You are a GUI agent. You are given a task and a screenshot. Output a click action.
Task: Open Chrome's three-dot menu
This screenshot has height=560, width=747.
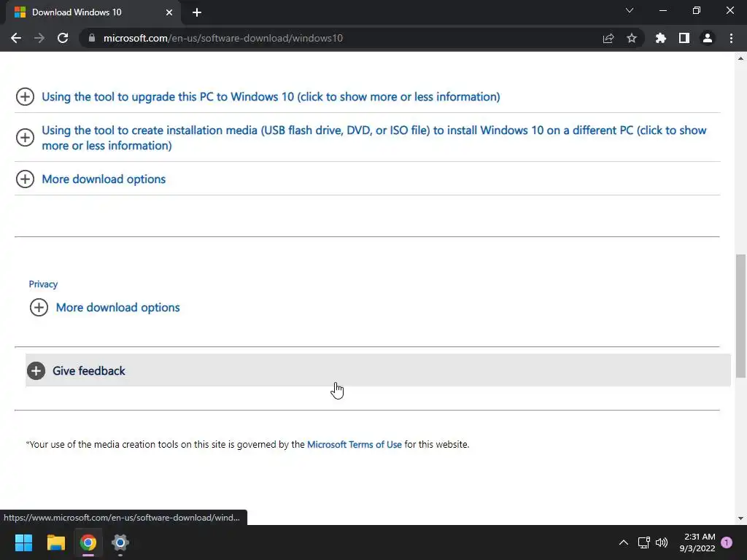click(731, 38)
